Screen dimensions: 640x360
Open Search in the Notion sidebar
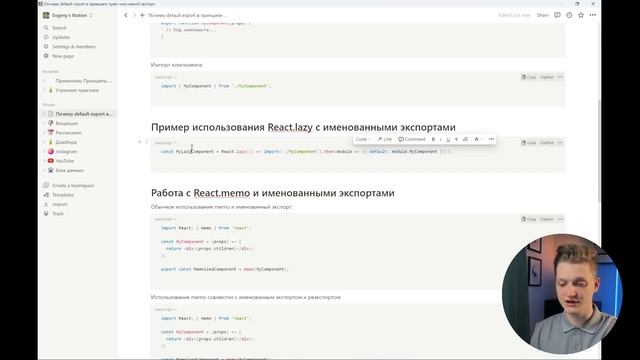click(x=59, y=28)
